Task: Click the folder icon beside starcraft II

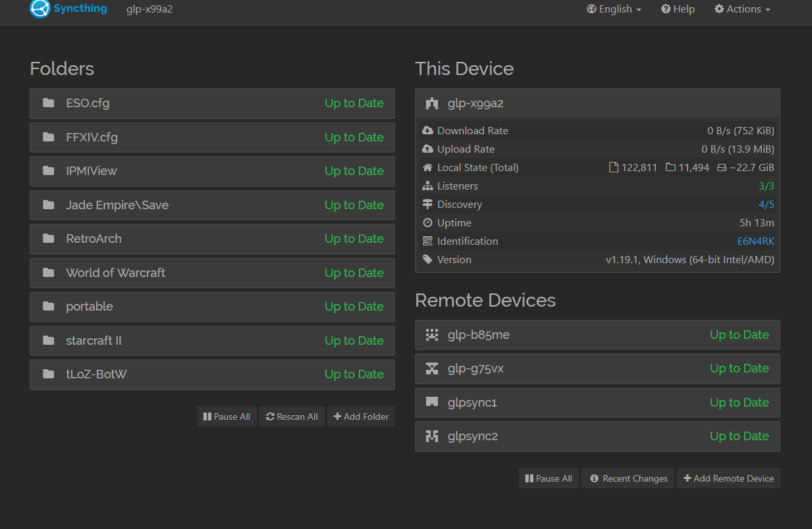Action: tap(48, 340)
